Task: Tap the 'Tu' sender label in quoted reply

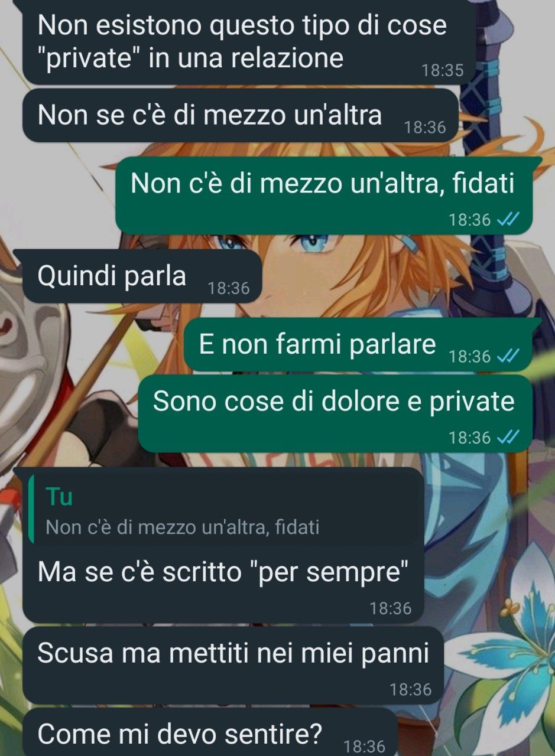Action: pyautogui.click(x=59, y=497)
